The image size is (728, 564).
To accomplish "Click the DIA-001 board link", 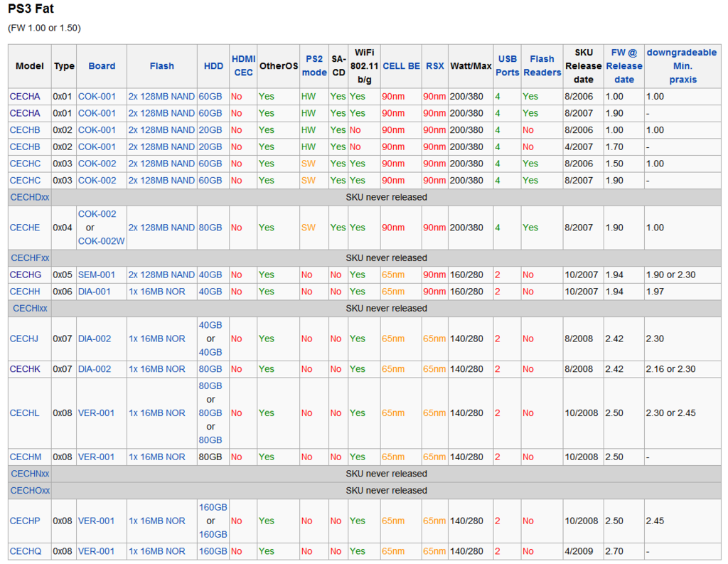I will click(x=95, y=292).
